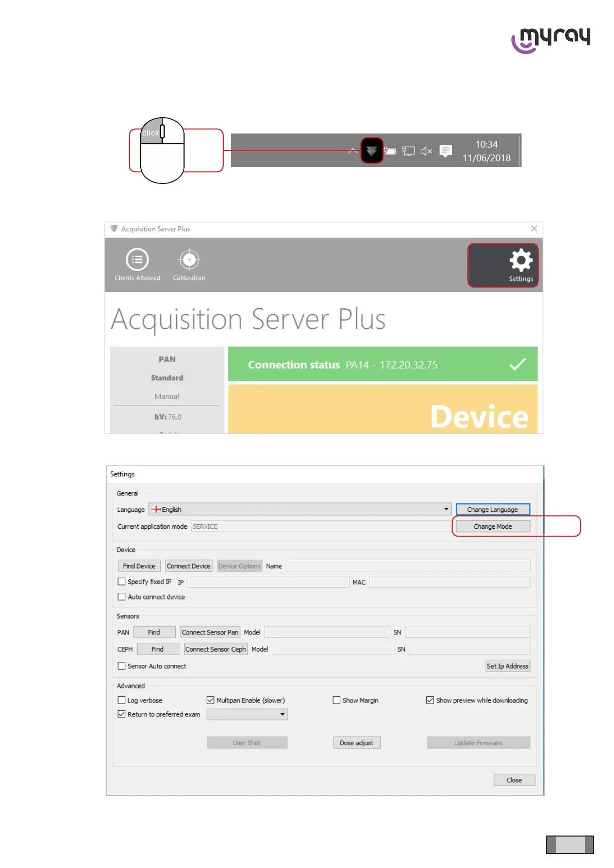
Task: Close the Acquisition Server Plus window
Action: pos(534,228)
